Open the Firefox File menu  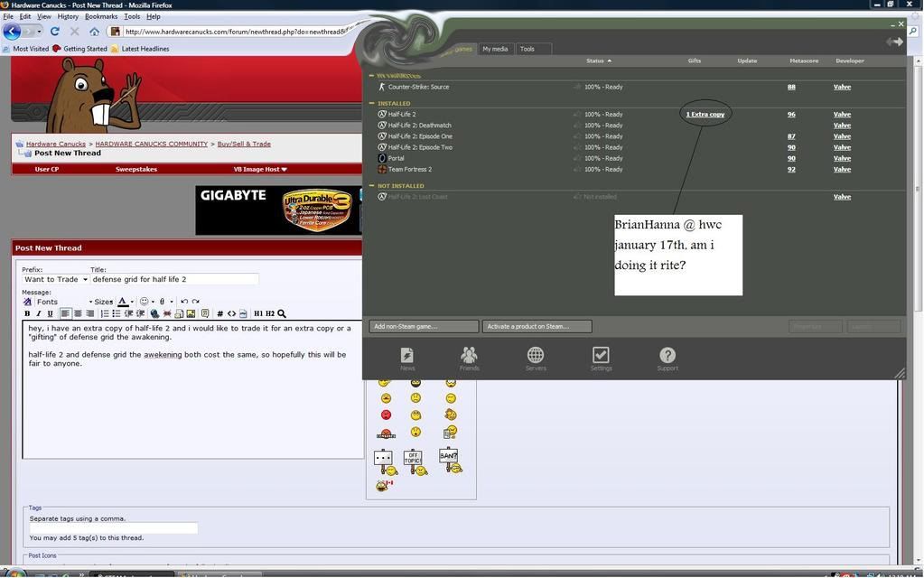point(8,16)
